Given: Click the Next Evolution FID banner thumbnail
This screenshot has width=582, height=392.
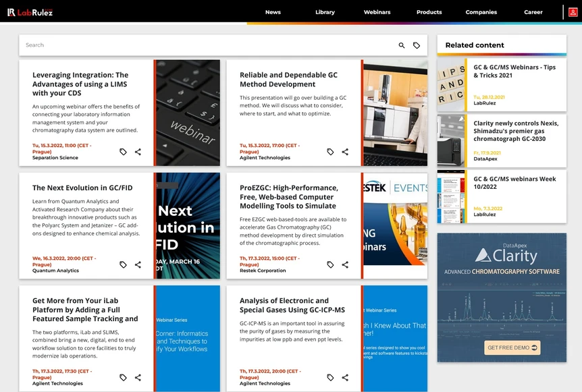Looking at the screenshot, I should tap(188, 225).
